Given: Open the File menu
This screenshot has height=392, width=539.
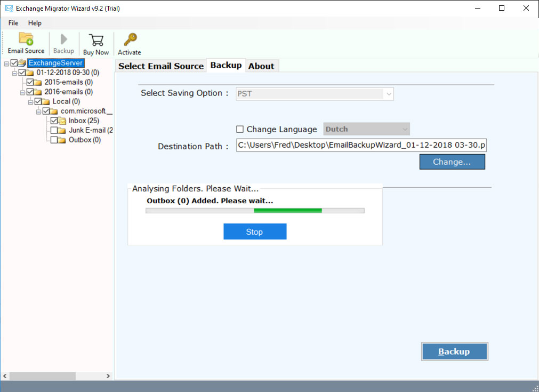Looking at the screenshot, I should tap(13, 23).
